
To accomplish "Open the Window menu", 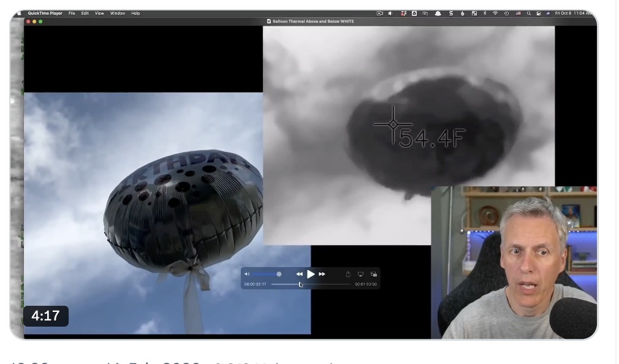I will [x=117, y=13].
